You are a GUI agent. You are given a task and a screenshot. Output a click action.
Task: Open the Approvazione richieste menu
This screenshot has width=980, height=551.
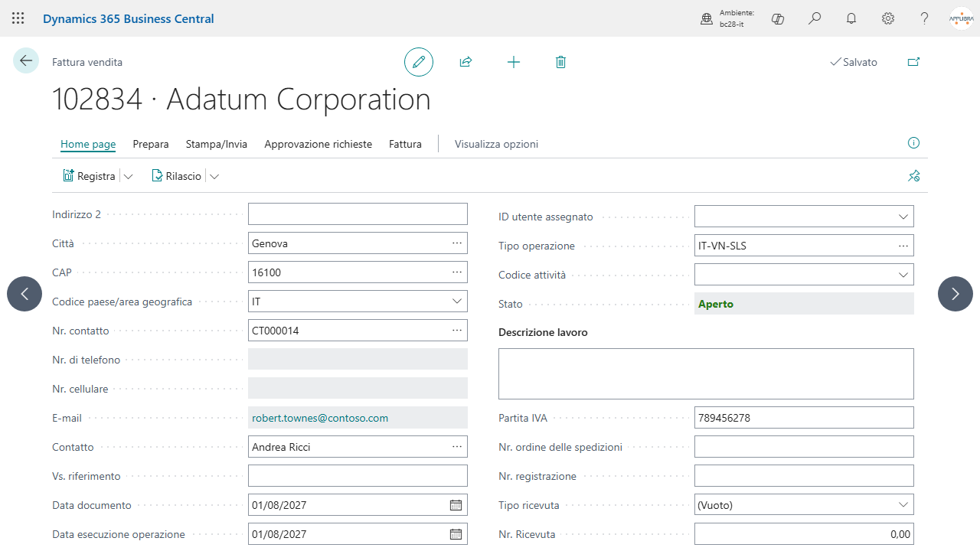(x=318, y=144)
